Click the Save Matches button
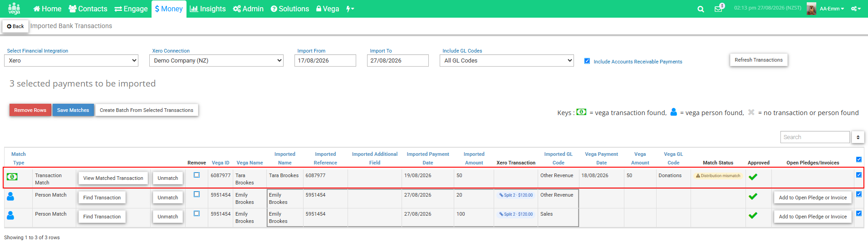The height and width of the screenshot is (251, 868). click(73, 110)
